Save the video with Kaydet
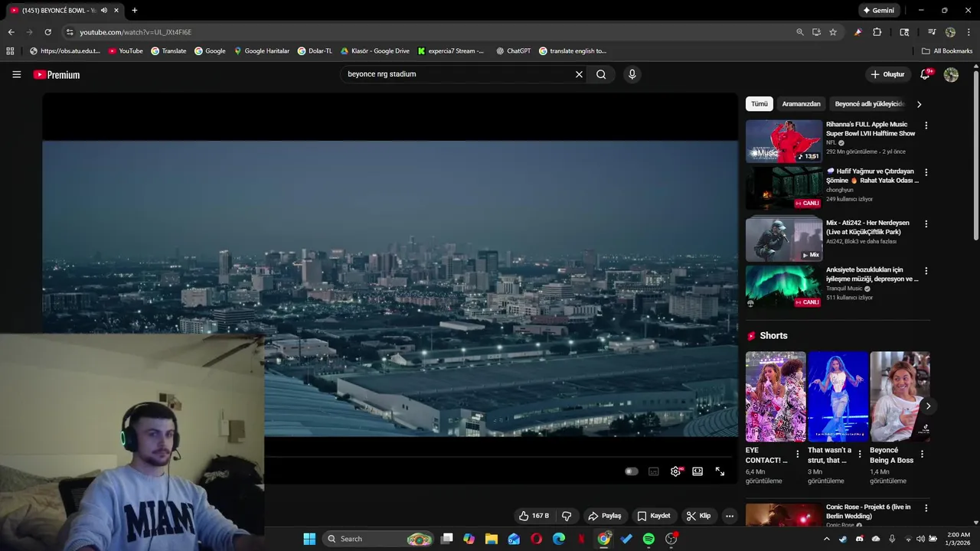Screen dimensions: 980x551 coord(654,516)
